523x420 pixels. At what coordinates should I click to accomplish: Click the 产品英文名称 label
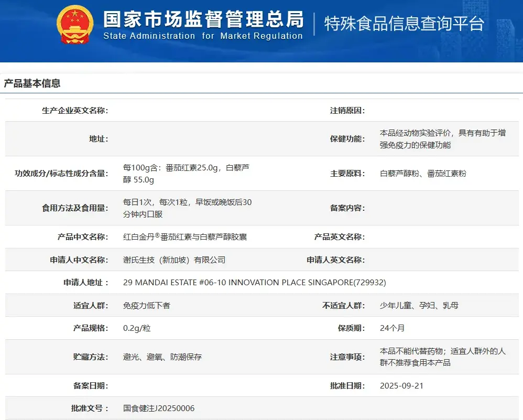pos(340,237)
